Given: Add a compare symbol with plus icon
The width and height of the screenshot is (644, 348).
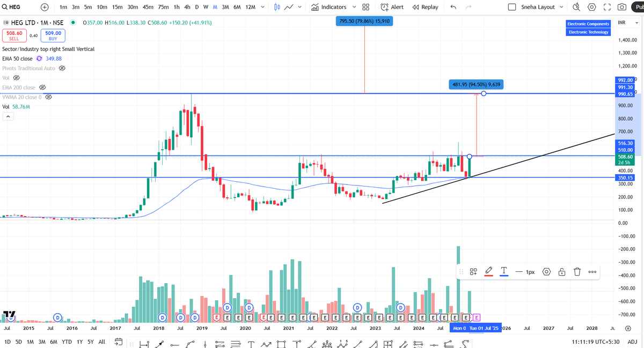Looking at the screenshot, I should click(x=45, y=7).
